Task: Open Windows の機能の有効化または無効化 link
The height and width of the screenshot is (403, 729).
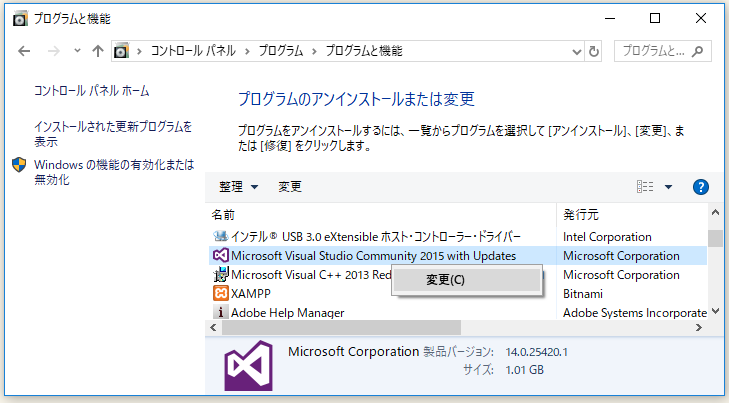Action: [113, 172]
